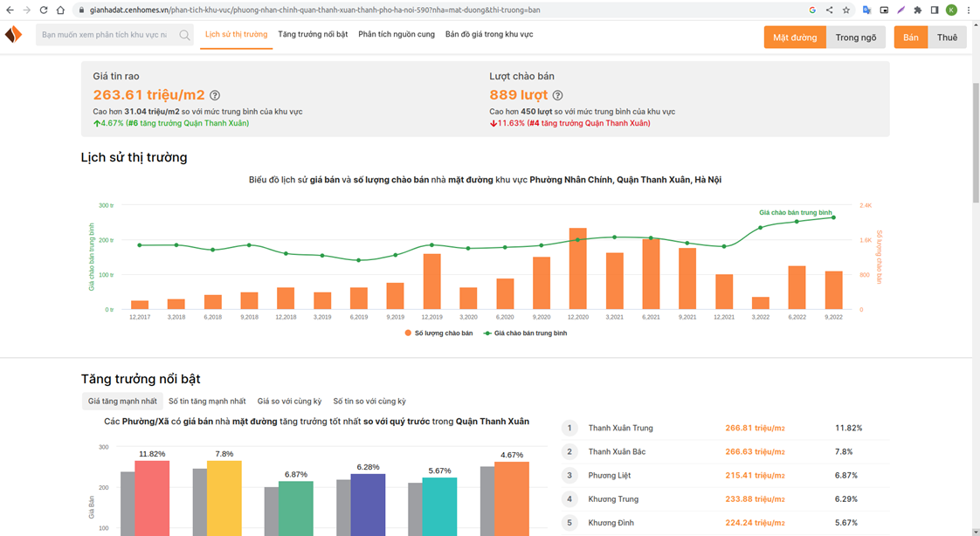The width and height of the screenshot is (980, 536).
Task: Switch to Trong ngõ house type
Action: (x=855, y=38)
